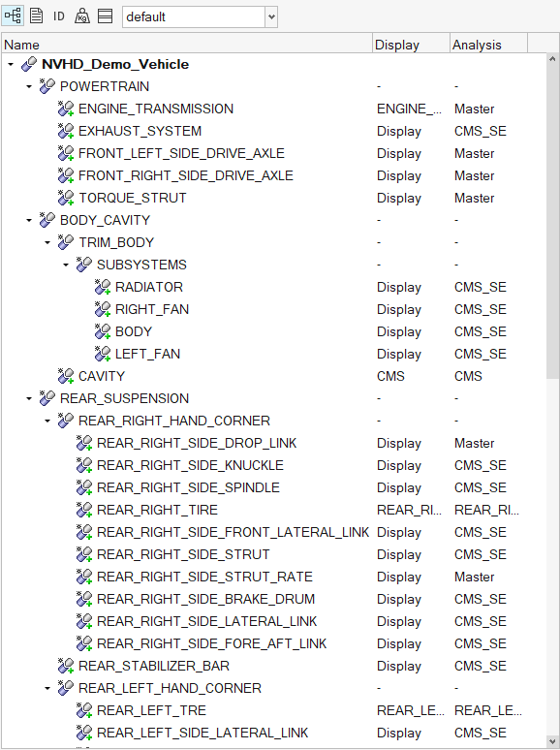Select the REAR_RIGHT_SIDE_FRONT_LATERAL_LINK row
This screenshot has height=750, width=560.
(x=273, y=532)
